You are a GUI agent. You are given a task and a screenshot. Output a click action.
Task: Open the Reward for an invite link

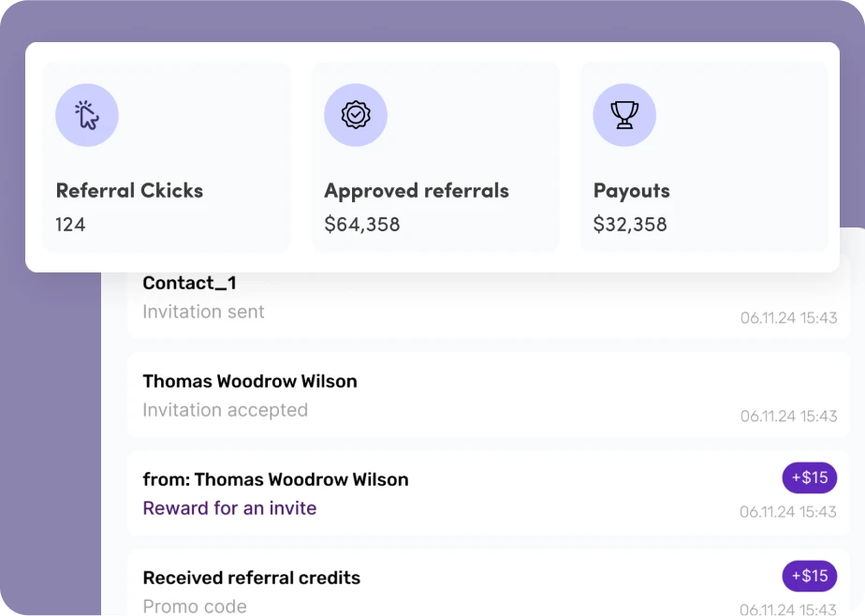pos(229,508)
